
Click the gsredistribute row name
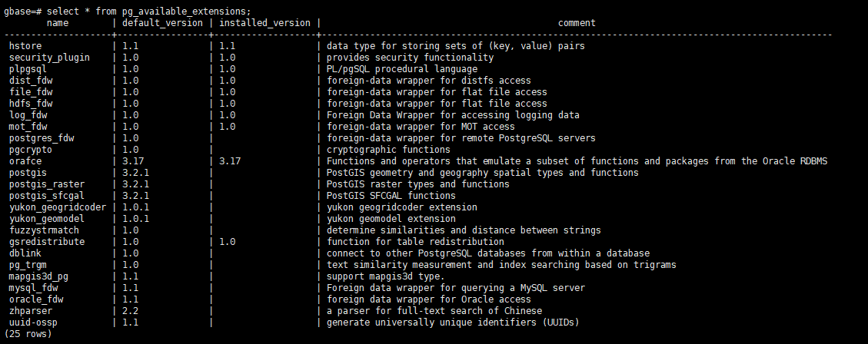coord(46,242)
